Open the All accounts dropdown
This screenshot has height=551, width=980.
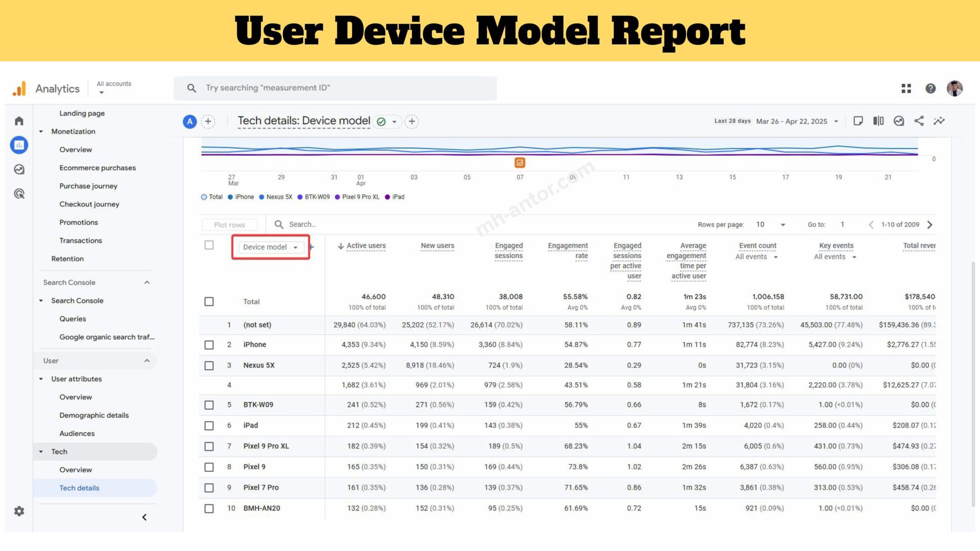[114, 88]
